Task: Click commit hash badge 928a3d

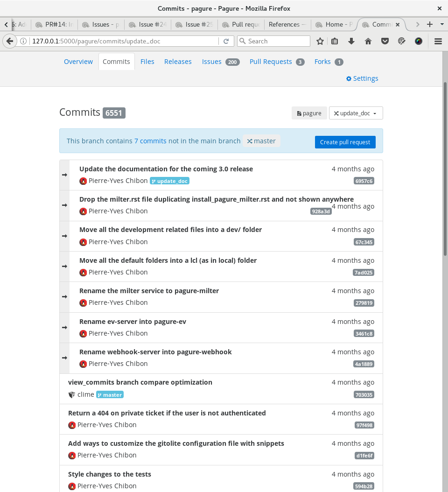Action: tap(321, 211)
